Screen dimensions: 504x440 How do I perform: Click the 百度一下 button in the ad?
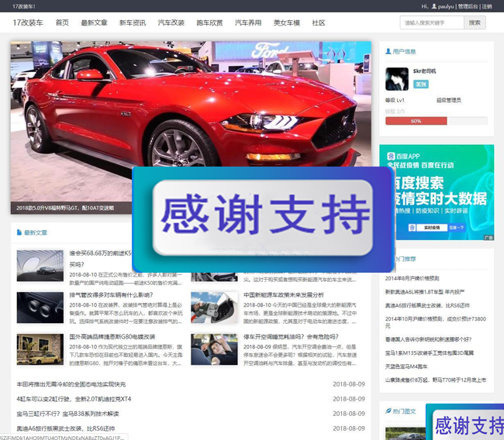click(457, 228)
